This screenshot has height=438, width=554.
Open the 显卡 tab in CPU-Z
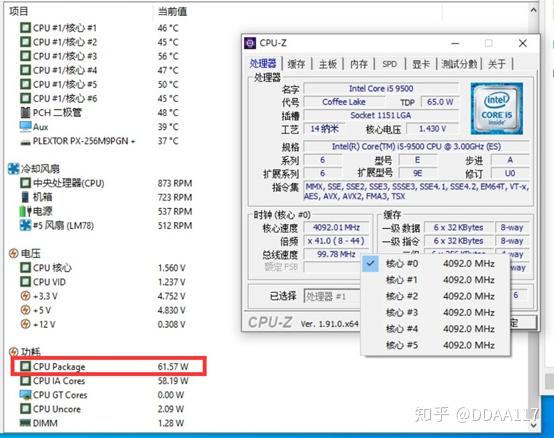[421, 64]
